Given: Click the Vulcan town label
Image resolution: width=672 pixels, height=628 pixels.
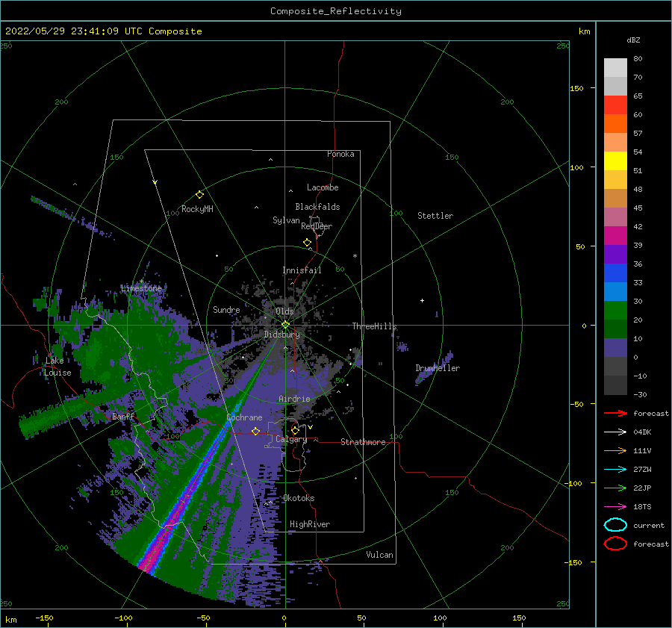Looking at the screenshot, I should (380, 555).
